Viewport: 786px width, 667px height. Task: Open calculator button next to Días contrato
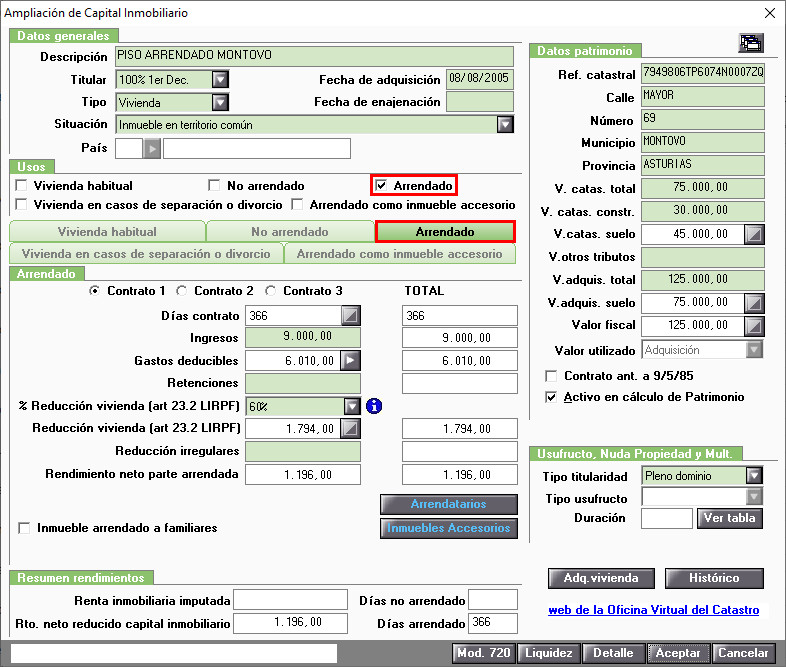(x=350, y=316)
